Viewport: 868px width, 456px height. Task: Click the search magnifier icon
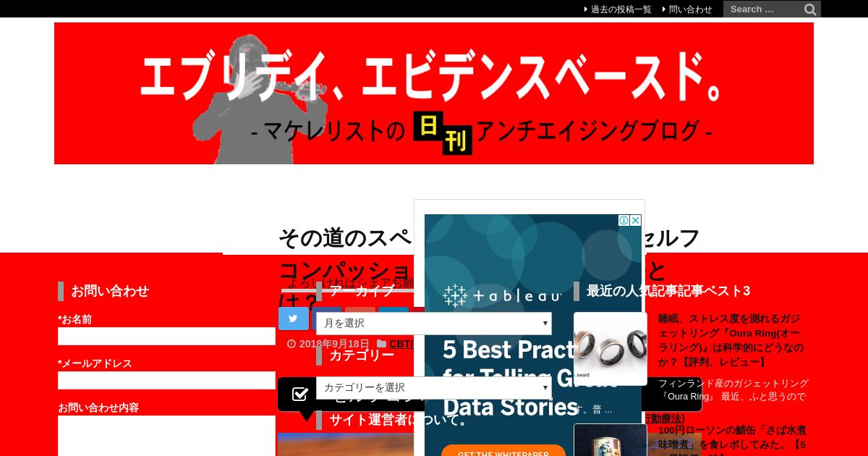point(810,9)
